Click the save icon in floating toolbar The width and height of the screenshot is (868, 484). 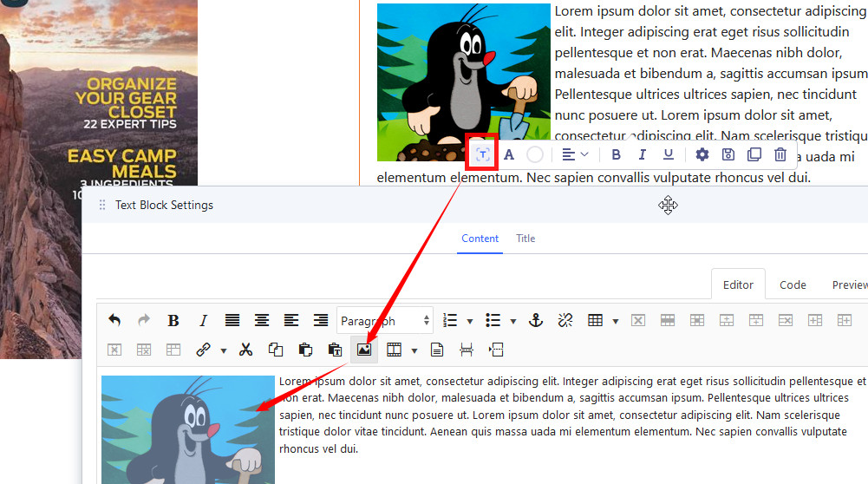coord(728,154)
